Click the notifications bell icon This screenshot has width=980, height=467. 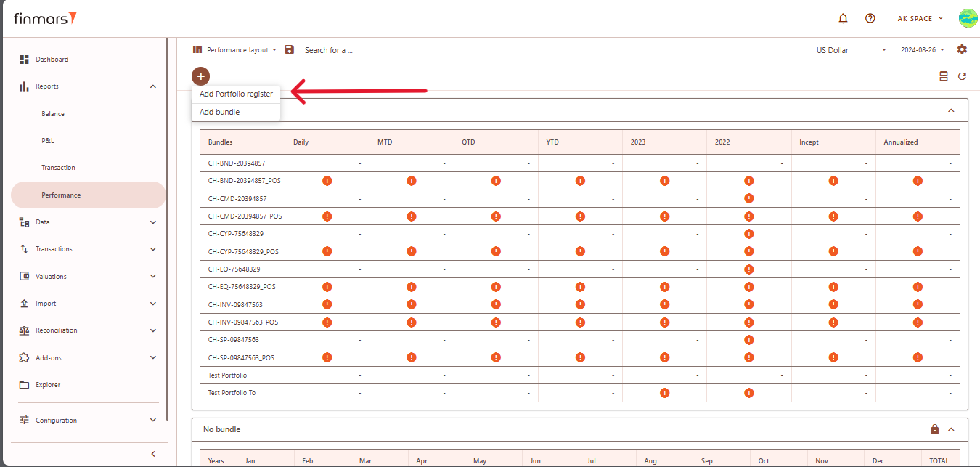pos(843,19)
